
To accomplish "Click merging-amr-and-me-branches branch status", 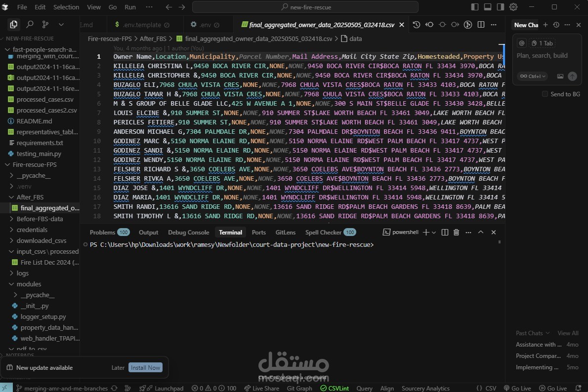I will [63, 388].
